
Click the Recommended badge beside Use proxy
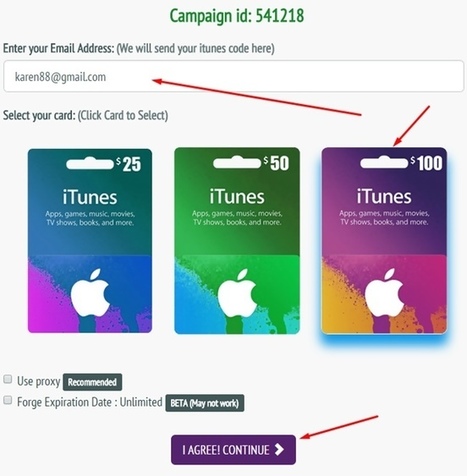point(92,382)
